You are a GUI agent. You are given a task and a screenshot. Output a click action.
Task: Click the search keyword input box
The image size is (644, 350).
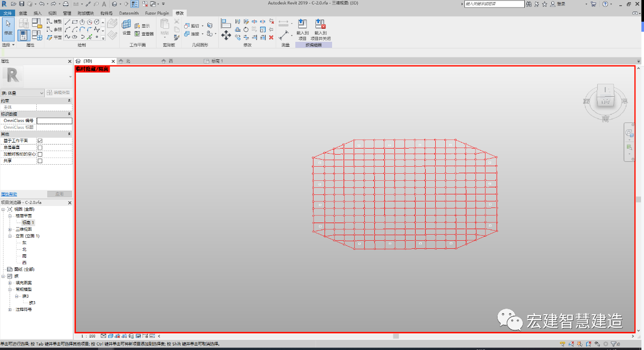point(495,4)
